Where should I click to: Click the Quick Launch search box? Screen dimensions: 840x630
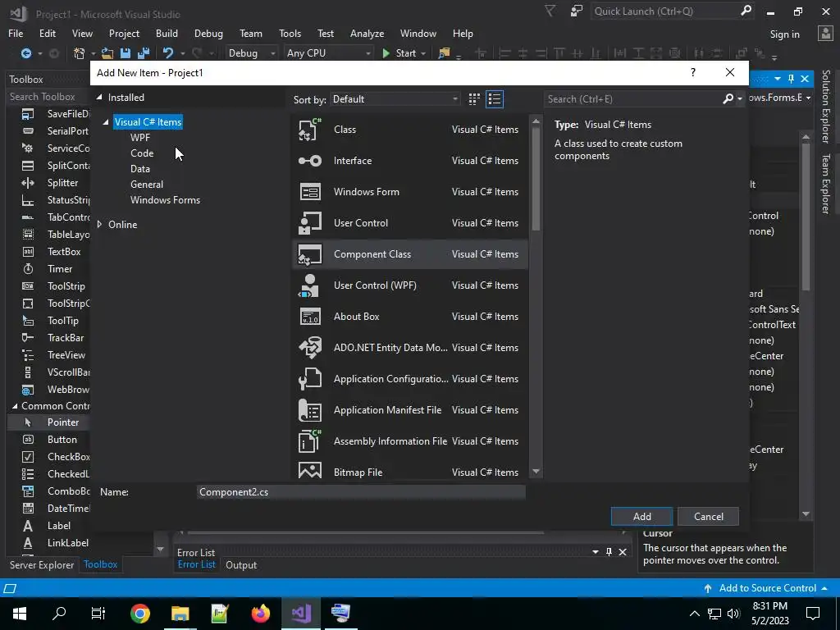pos(665,11)
